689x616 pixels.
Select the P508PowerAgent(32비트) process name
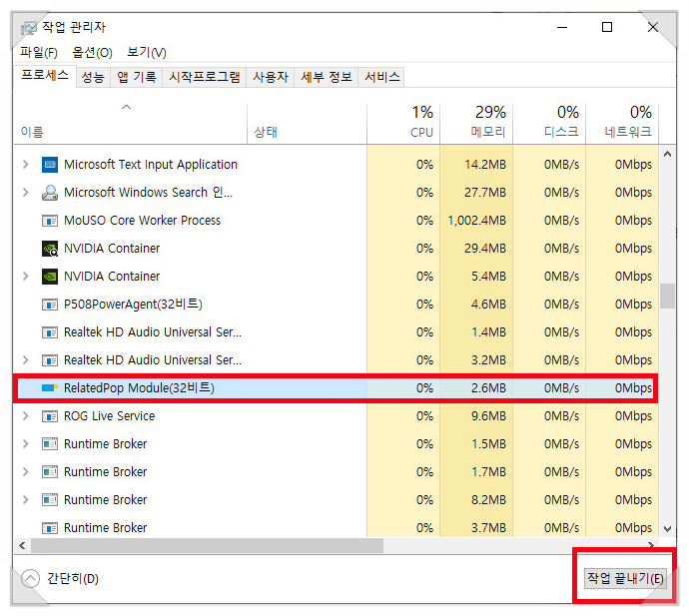(x=133, y=305)
